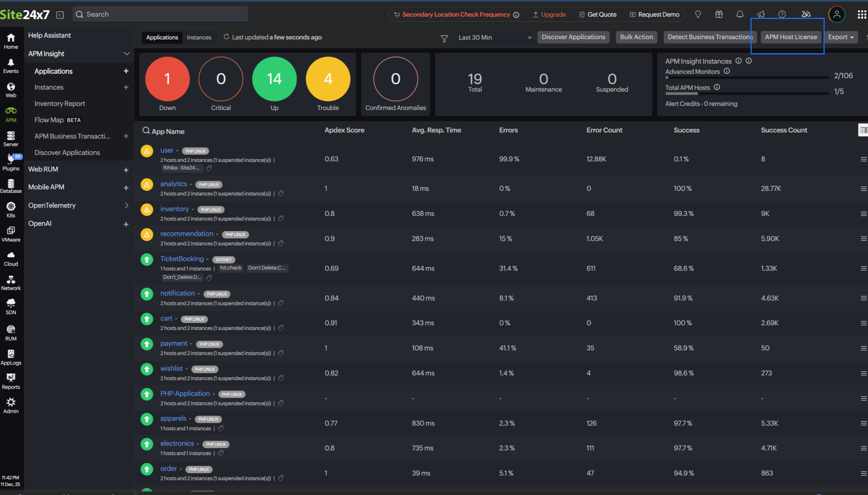Image resolution: width=868 pixels, height=495 pixels.
Task: Open the TicketBooking application link
Action: point(182,259)
